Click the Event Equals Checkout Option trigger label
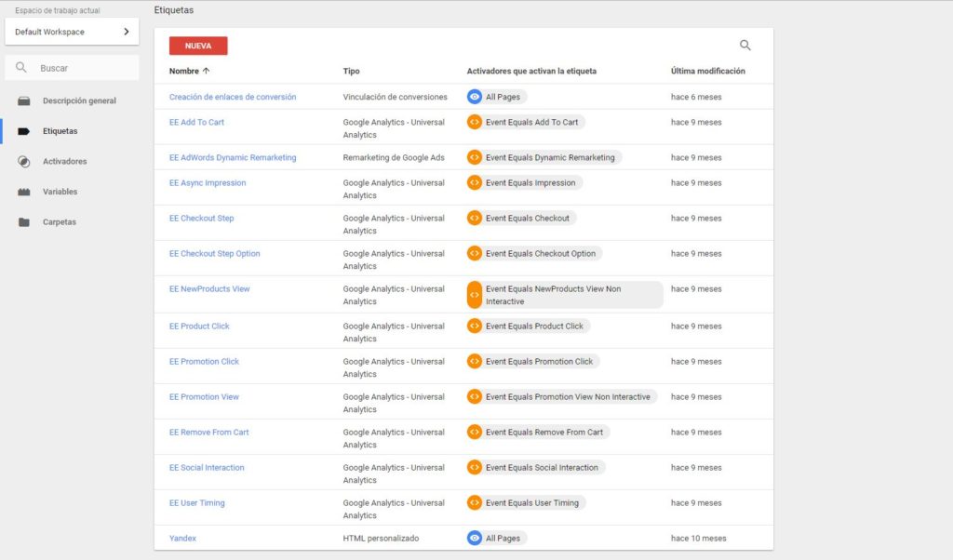 point(541,253)
